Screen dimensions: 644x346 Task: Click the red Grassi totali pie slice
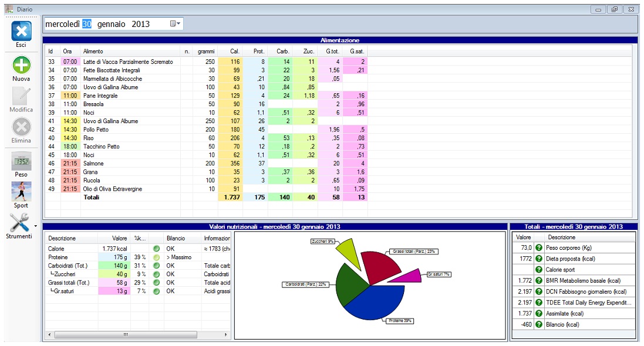tap(380, 266)
